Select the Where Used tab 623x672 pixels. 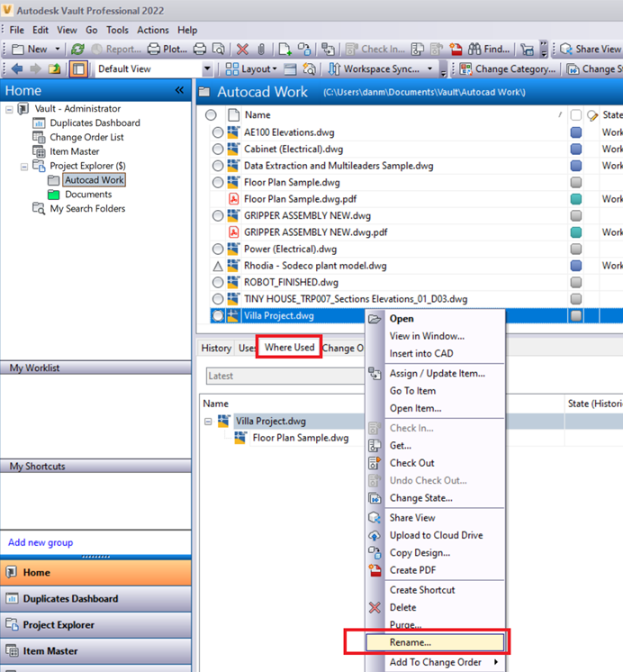tap(289, 347)
